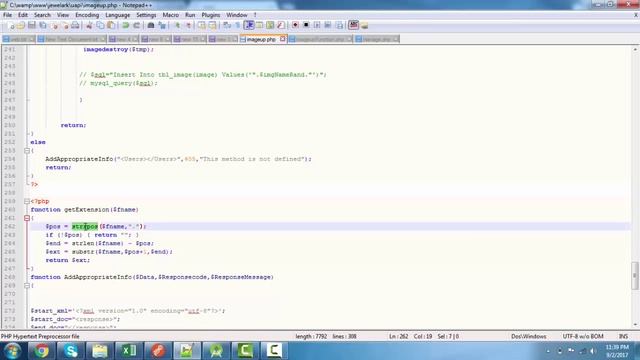This screenshot has width=640, height=360.
Task: Toggle synchronized horizontal scrolling
Action: [213, 25]
